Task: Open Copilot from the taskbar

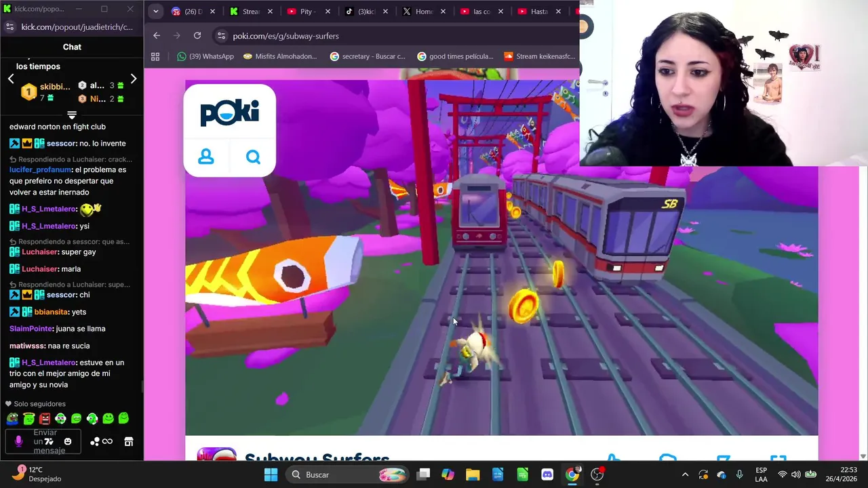Action: point(448,474)
